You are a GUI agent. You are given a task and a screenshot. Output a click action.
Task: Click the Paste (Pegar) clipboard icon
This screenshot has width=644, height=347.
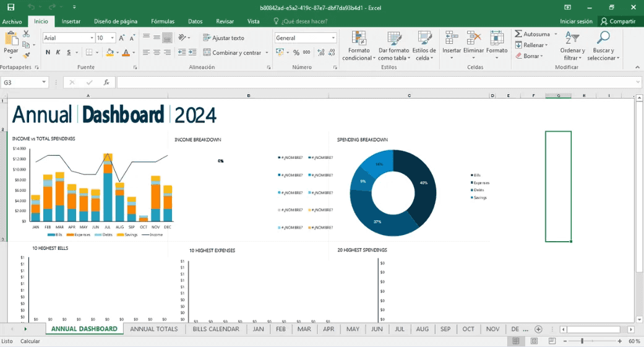coord(11,38)
